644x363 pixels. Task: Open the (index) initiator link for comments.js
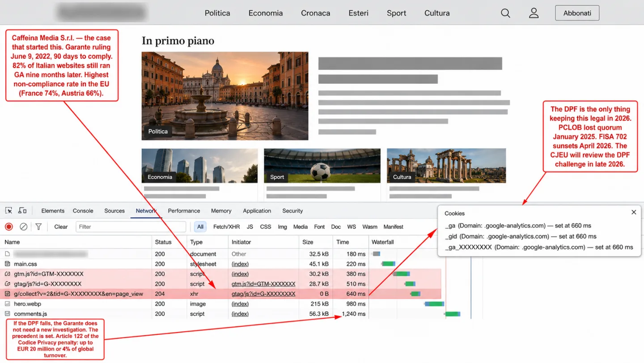click(240, 314)
